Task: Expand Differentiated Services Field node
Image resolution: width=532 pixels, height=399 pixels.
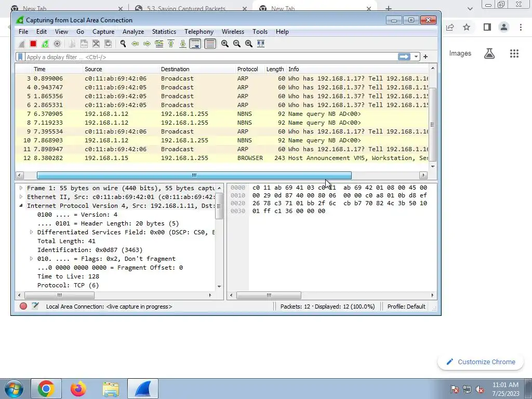Action: click(x=31, y=232)
